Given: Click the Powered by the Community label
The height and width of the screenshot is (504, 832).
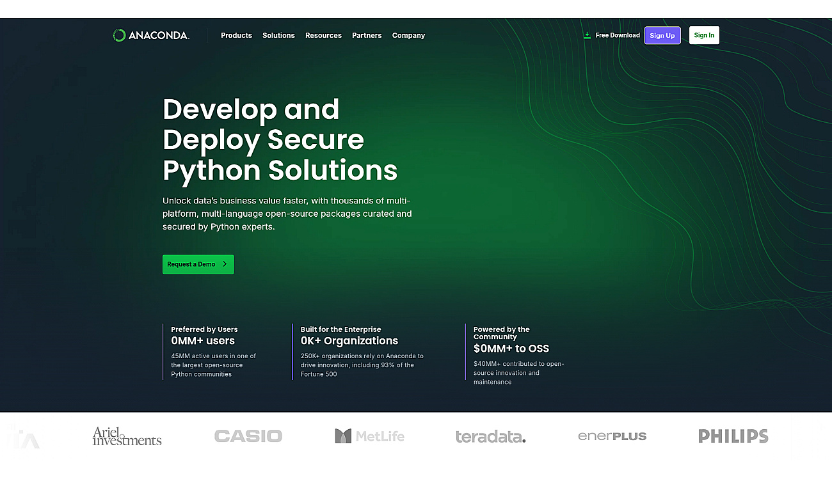Looking at the screenshot, I should [x=502, y=333].
